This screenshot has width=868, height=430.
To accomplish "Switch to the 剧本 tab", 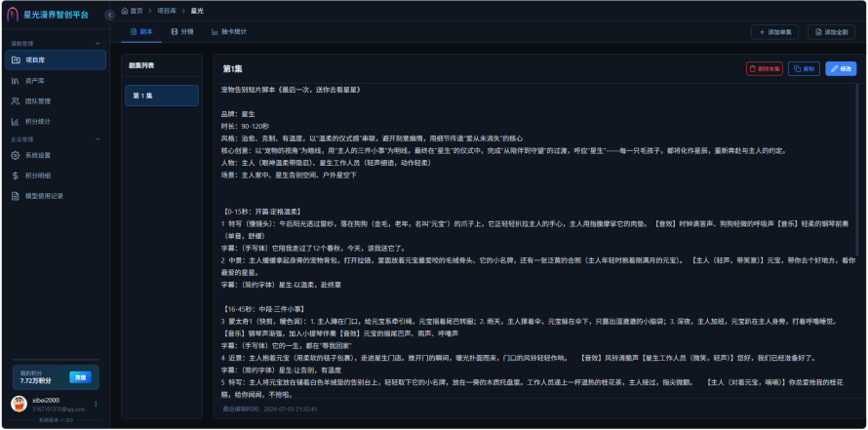I will click(141, 31).
